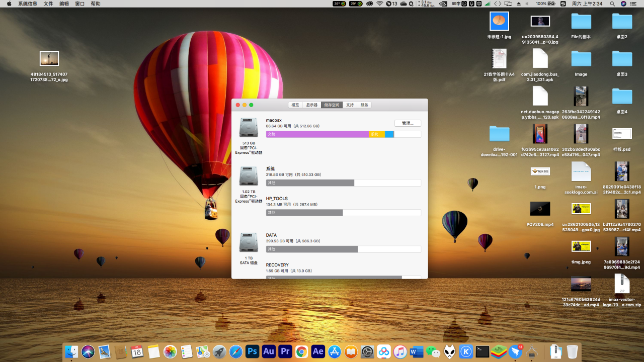Open the 显示器 tab
The width and height of the screenshot is (644, 362).
click(312, 105)
